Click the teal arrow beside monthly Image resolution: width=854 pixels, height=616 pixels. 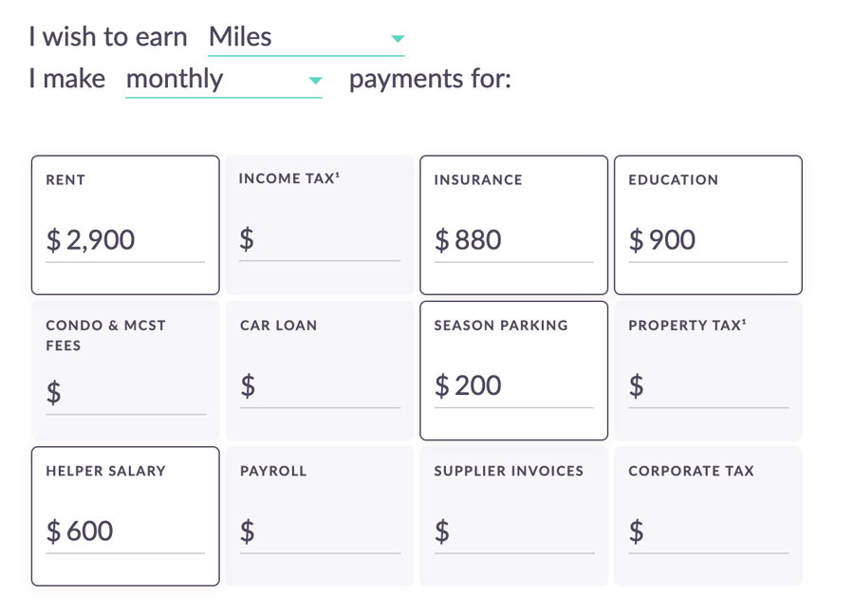coord(316,81)
